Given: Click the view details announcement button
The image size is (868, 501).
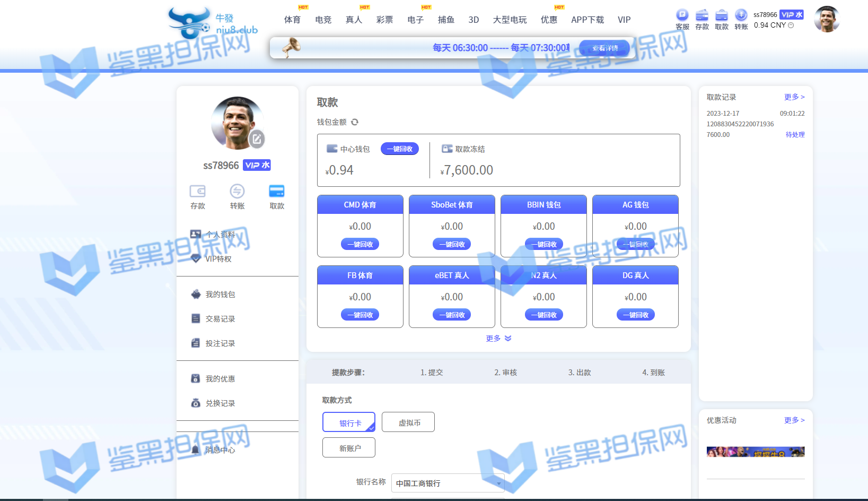Looking at the screenshot, I should click(604, 48).
